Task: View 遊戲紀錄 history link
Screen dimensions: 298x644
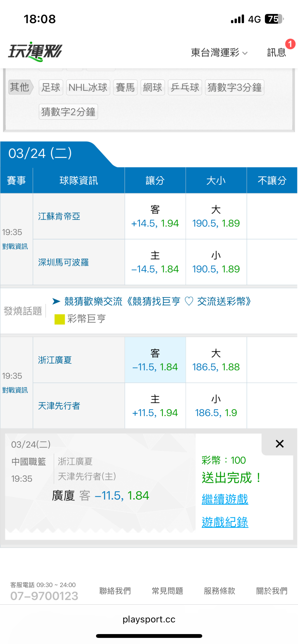Action: point(225,522)
